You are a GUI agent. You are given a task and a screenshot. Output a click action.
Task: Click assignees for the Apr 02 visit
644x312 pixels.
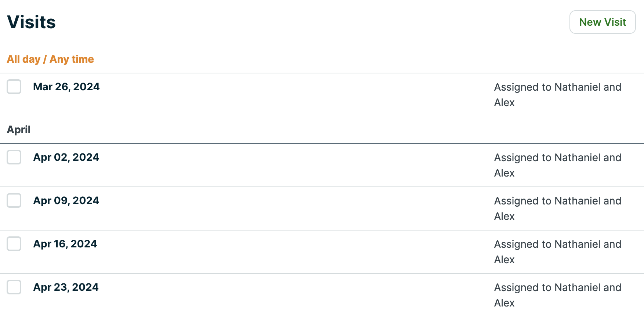[557, 165]
